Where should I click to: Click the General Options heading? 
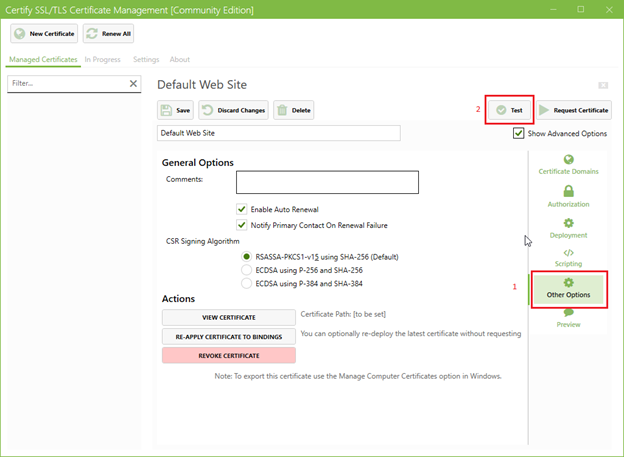[197, 163]
